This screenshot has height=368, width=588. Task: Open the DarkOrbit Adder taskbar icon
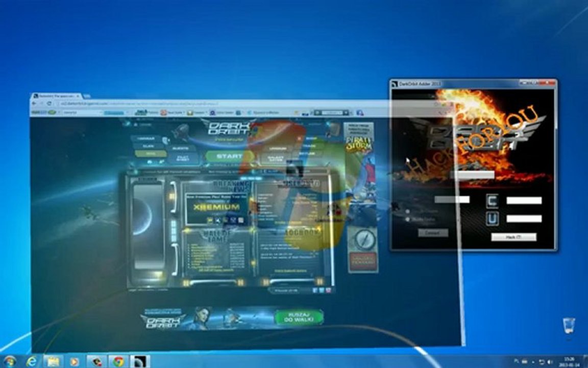(x=140, y=362)
